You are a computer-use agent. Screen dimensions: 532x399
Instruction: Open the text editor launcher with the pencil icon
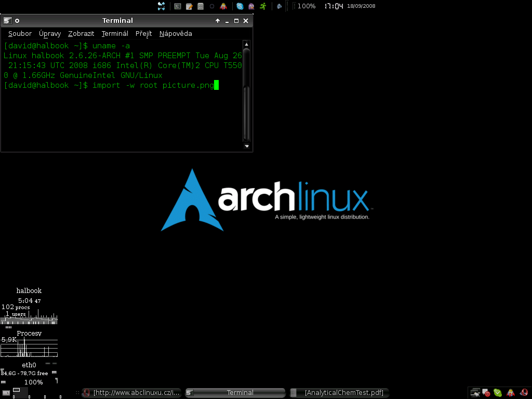189,6
